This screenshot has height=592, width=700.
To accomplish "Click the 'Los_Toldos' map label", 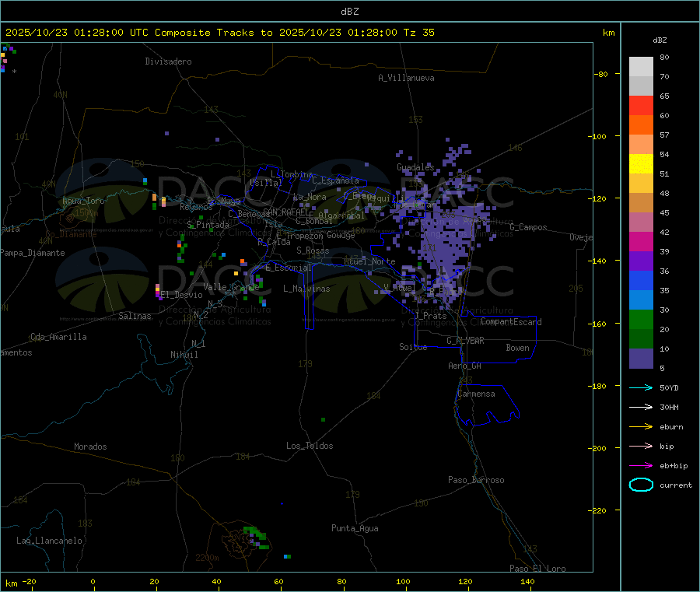I will [x=310, y=446].
